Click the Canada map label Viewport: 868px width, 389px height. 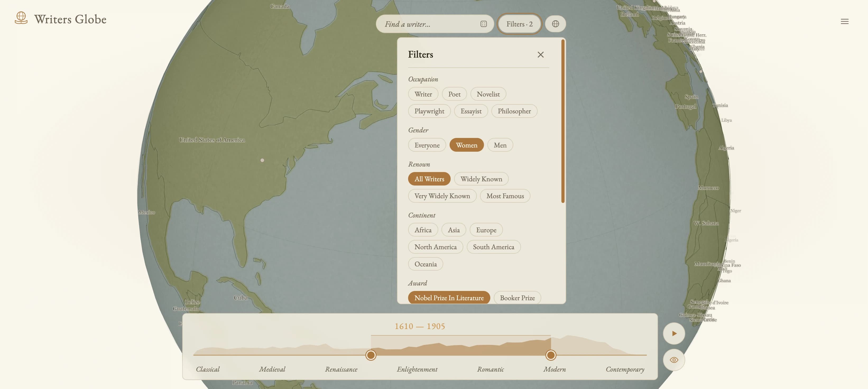pyautogui.click(x=280, y=6)
